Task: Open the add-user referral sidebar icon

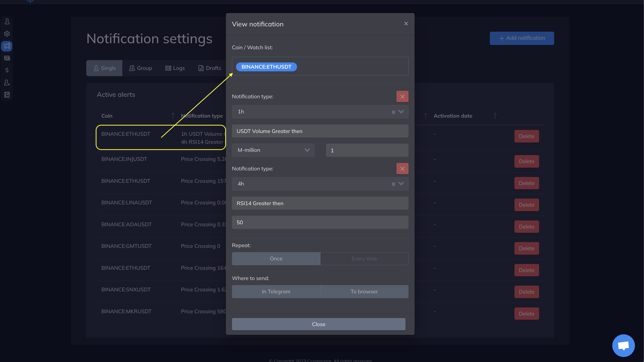Action: click(x=7, y=82)
